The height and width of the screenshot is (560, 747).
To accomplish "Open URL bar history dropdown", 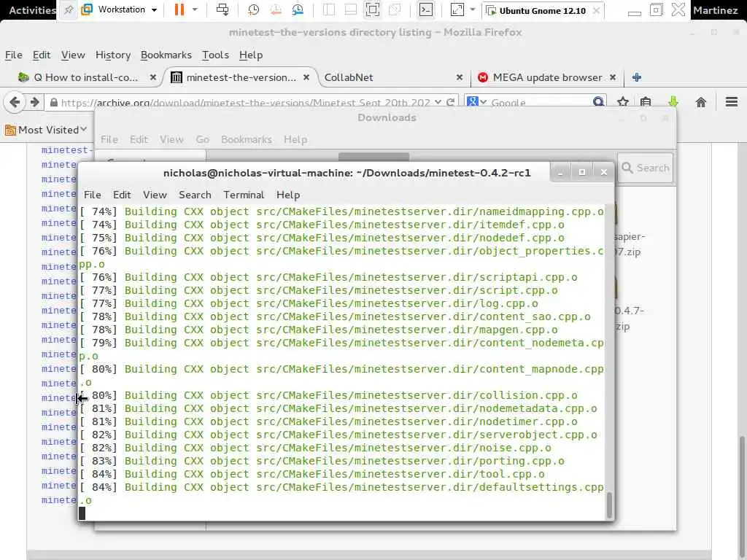I will (438, 102).
